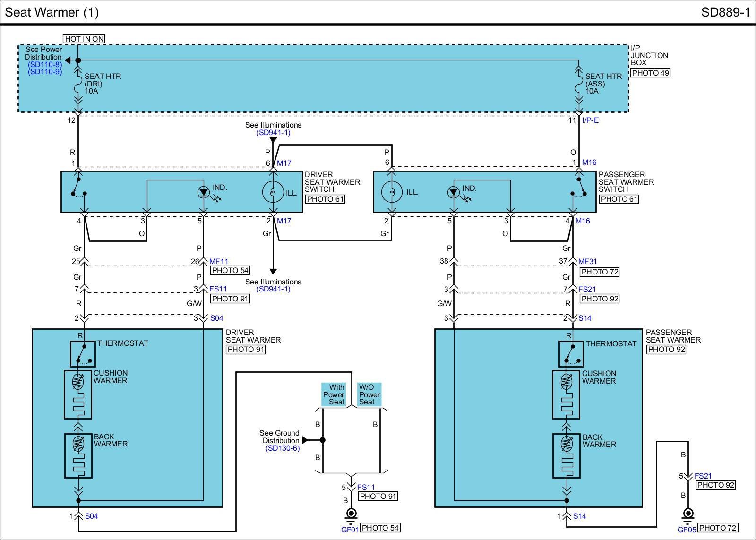
Task: Select the driver seat warmer thermostat symbol
Action: click(x=83, y=354)
